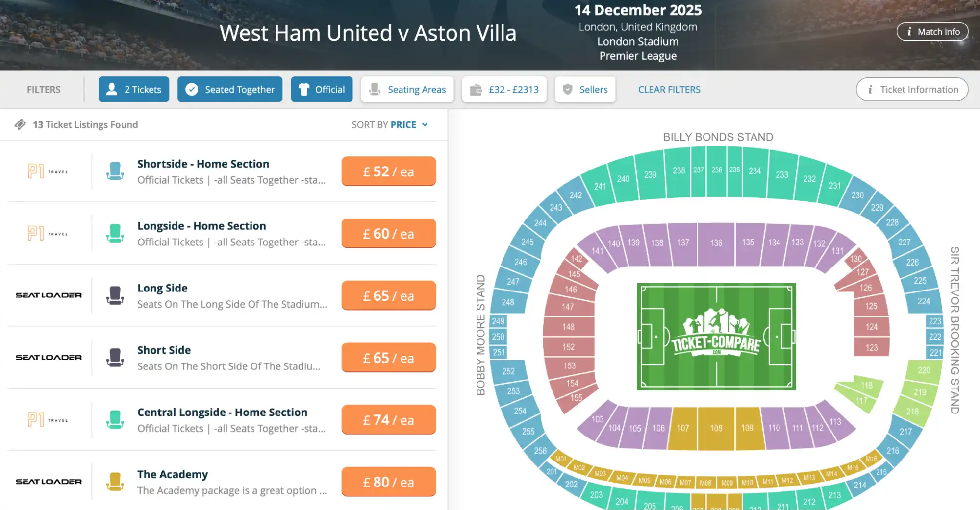The width and height of the screenshot is (980, 510).
Task: Click the Seat Loader logo on Long Side listing
Action: click(x=48, y=295)
